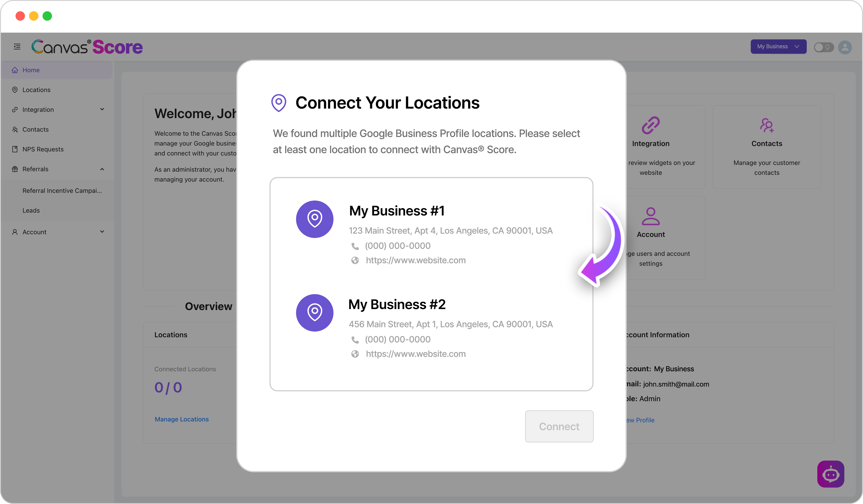Image resolution: width=863 pixels, height=504 pixels.
Task: Click the Account person icon in sidebar
Action: 15,232
